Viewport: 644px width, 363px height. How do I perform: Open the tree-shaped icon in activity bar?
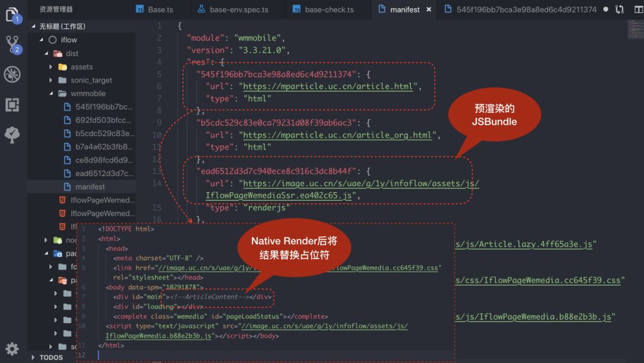click(12, 135)
